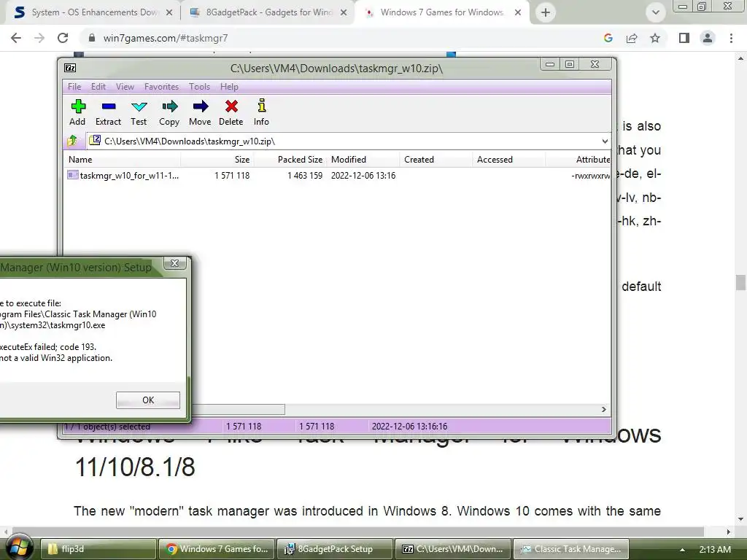Open flip3d taskbar button
Image resolution: width=747 pixels, height=560 pixels.
click(98, 549)
